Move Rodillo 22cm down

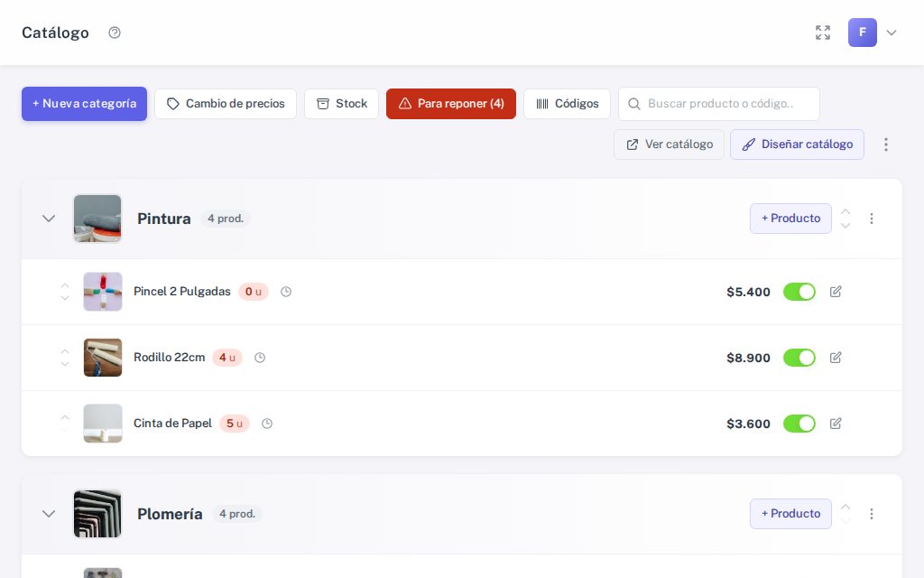(65, 365)
